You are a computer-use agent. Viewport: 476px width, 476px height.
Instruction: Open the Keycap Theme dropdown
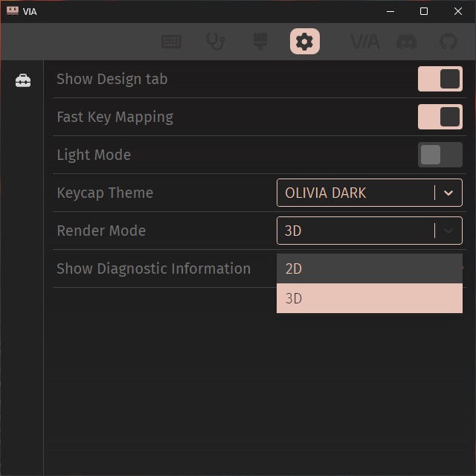356,193
